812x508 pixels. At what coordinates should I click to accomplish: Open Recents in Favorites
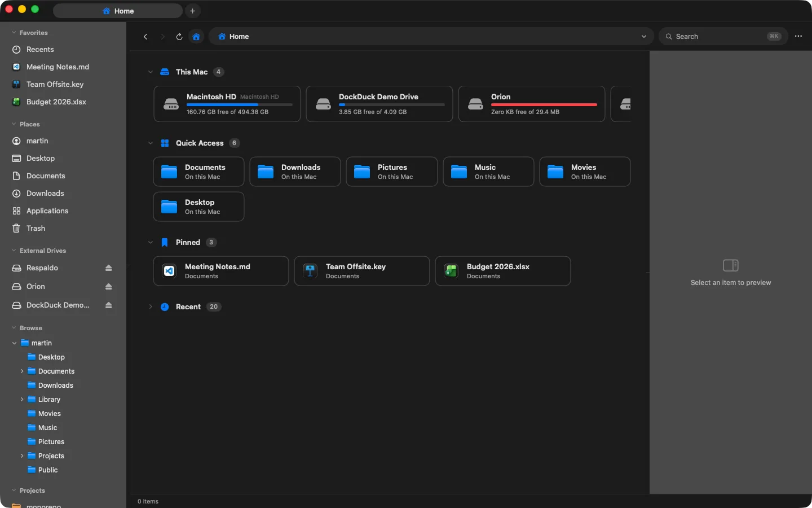pos(63,50)
